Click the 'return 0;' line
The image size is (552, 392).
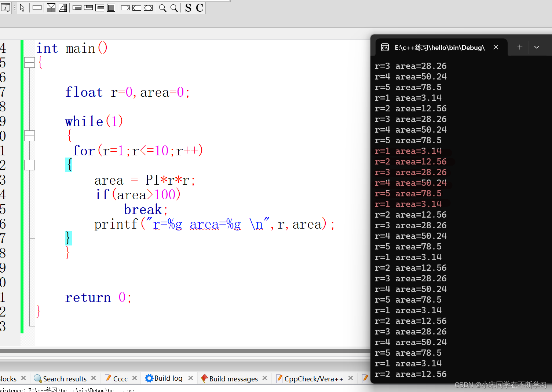click(x=98, y=297)
